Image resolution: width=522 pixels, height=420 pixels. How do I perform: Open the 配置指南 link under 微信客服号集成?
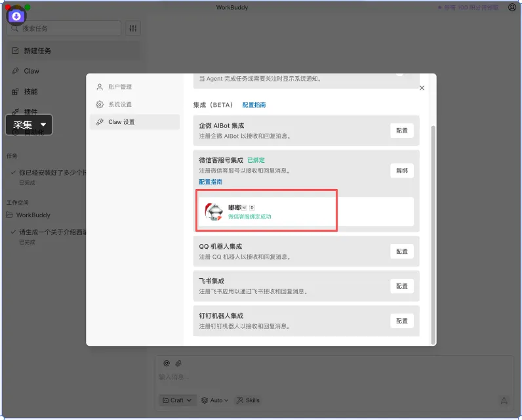tap(211, 182)
